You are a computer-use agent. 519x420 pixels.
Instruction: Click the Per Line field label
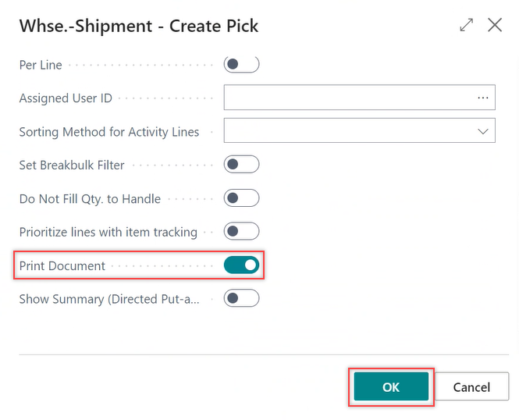(x=41, y=65)
